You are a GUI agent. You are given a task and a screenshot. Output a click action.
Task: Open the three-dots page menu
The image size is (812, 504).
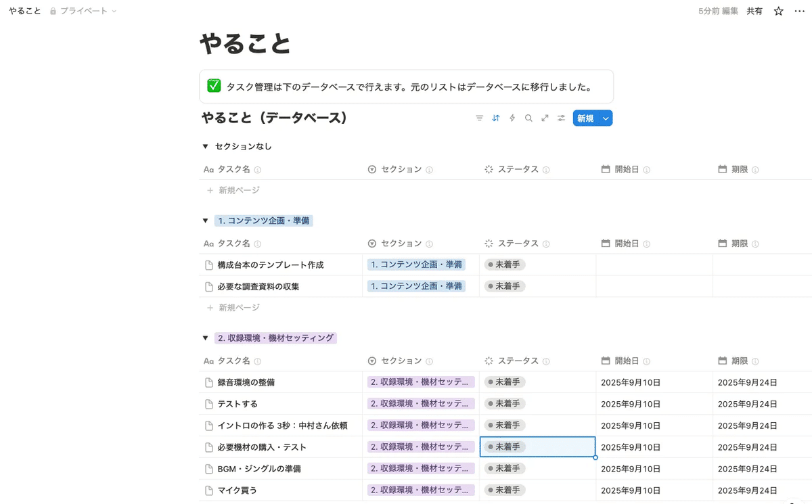point(799,12)
